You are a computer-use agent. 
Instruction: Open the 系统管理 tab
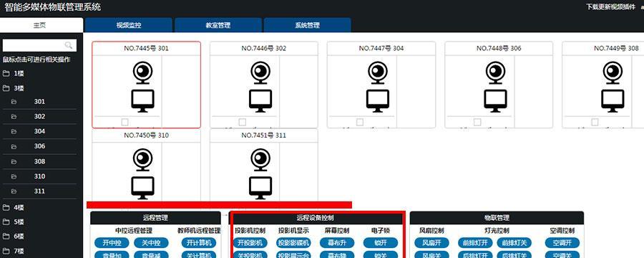307,25
